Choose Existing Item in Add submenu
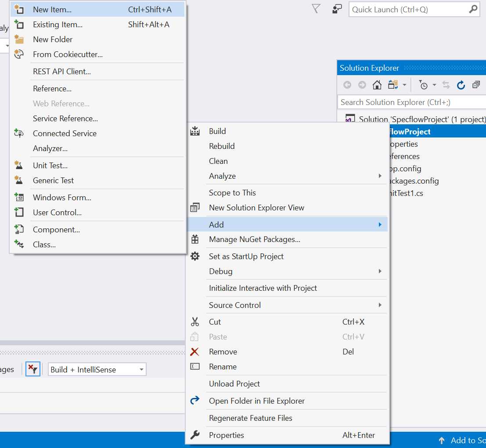The height and width of the screenshot is (448, 486). point(97,25)
